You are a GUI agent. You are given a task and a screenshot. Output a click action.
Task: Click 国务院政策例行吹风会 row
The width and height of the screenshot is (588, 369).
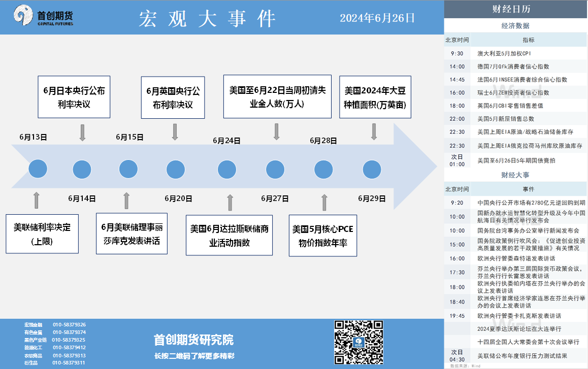tap(515, 245)
